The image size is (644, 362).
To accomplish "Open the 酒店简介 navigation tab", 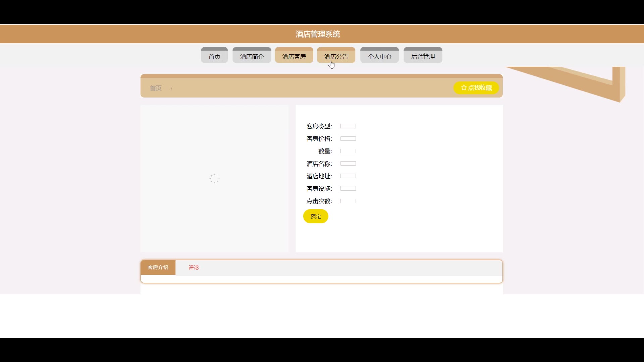I will tap(252, 56).
